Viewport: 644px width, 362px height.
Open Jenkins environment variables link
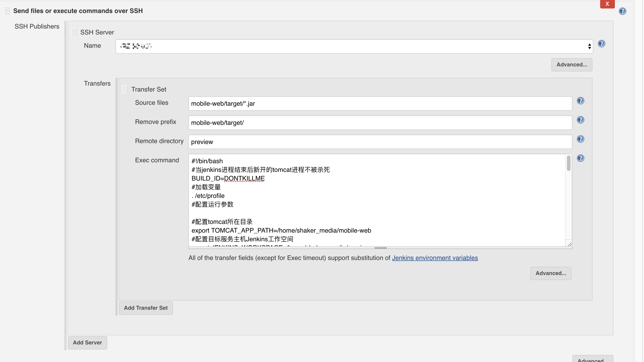435,258
